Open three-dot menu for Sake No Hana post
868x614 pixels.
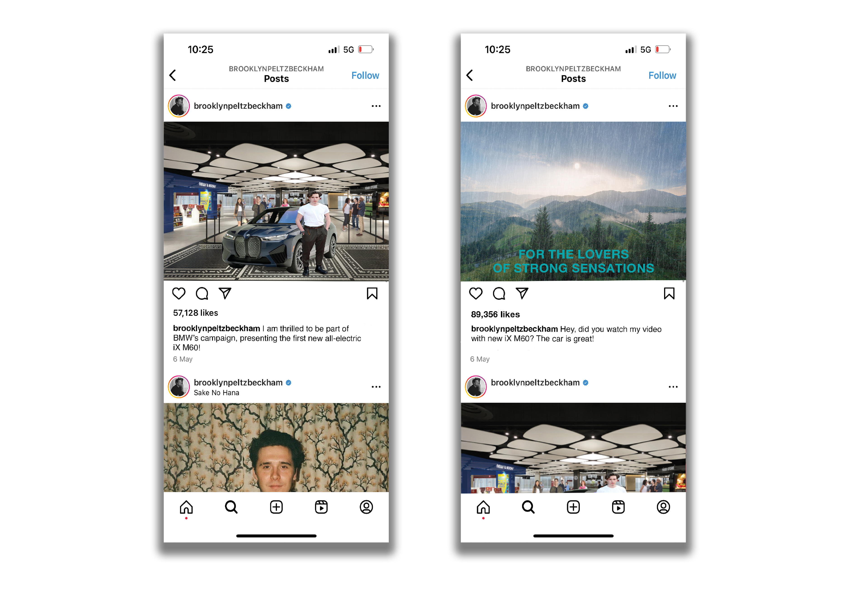pyautogui.click(x=376, y=387)
